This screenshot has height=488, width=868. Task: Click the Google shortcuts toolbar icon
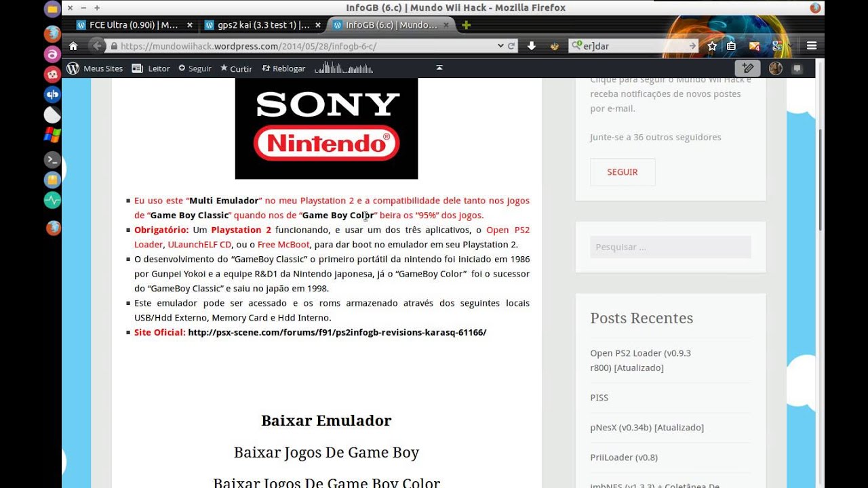click(778, 46)
